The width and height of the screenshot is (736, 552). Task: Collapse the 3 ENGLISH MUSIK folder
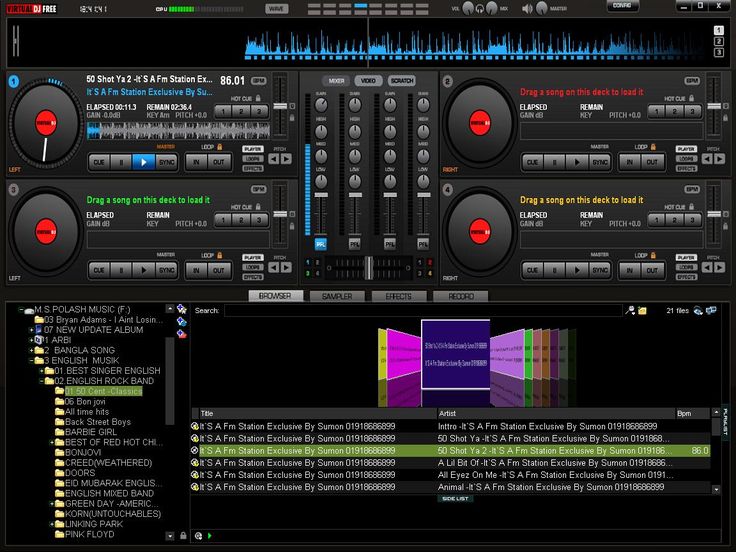pyautogui.click(x=33, y=360)
